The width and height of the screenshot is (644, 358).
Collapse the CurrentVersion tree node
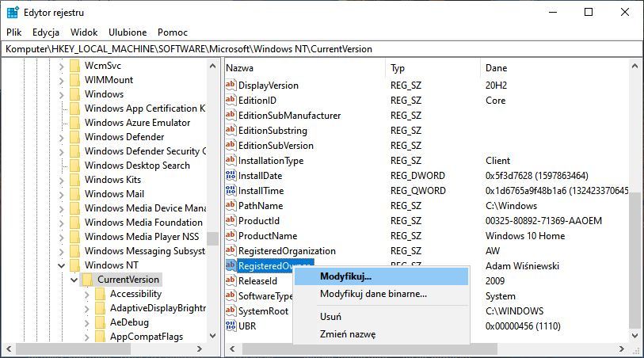[74, 280]
